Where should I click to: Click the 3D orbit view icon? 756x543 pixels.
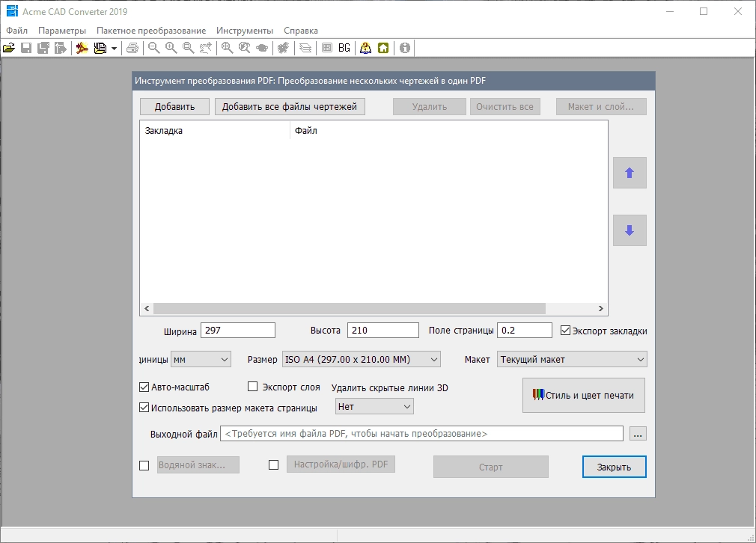click(262, 48)
